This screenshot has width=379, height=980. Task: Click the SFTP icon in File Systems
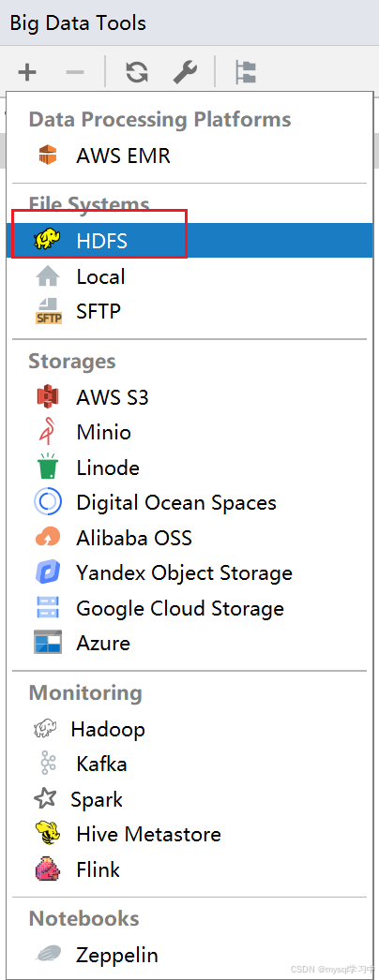click(48, 311)
